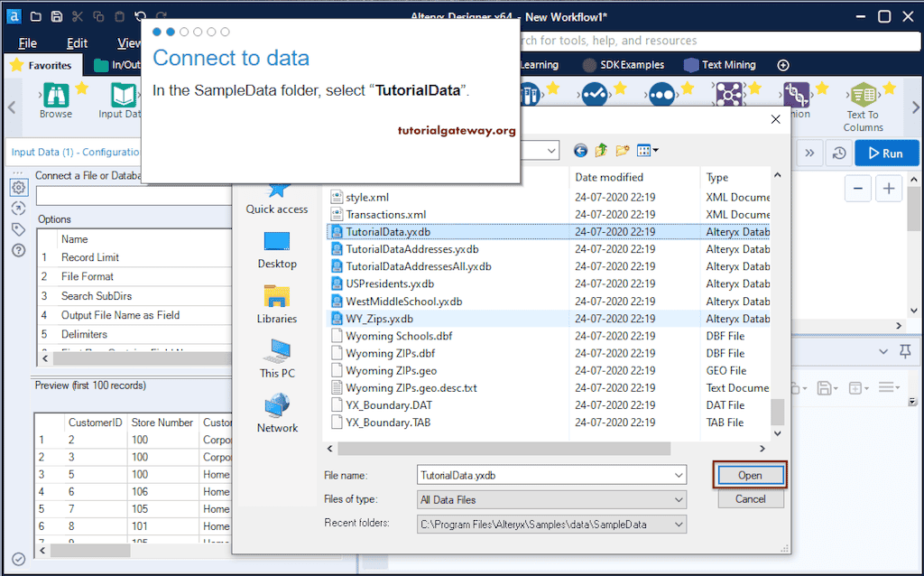Select the Input Data tool icon
Screen dimensions: 924x576
click(124, 95)
